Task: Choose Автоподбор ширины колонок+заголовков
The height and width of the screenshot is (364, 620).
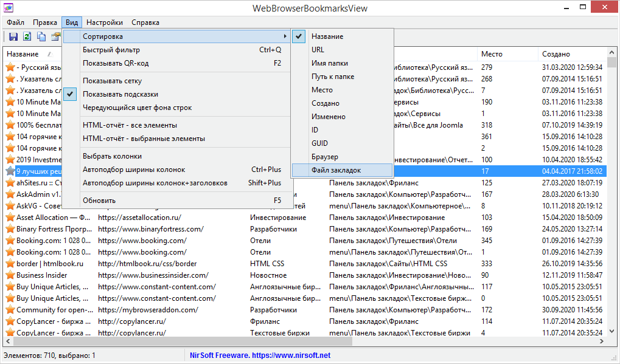Action: 177,183
